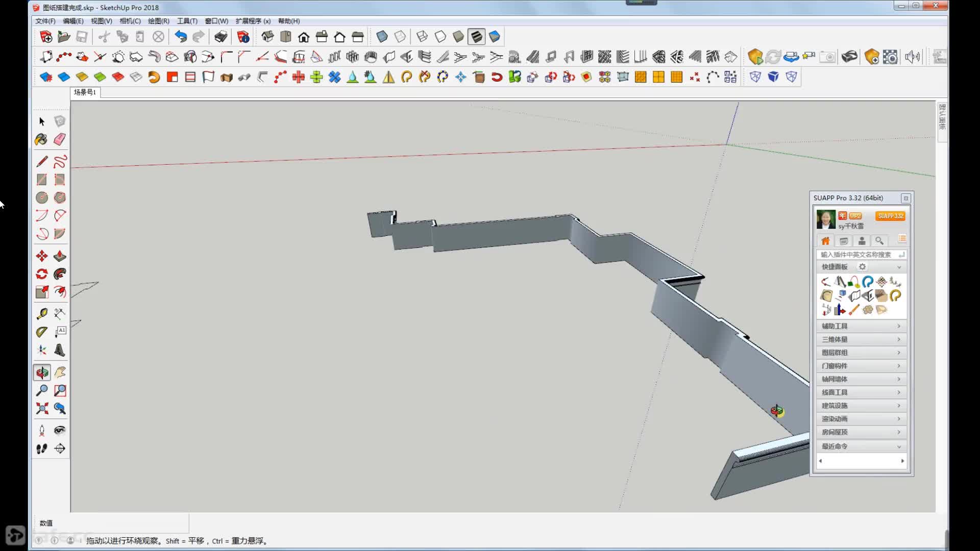Expand 线面工具 section in SUAPP
Screen dimensions: 980x551
tap(861, 392)
